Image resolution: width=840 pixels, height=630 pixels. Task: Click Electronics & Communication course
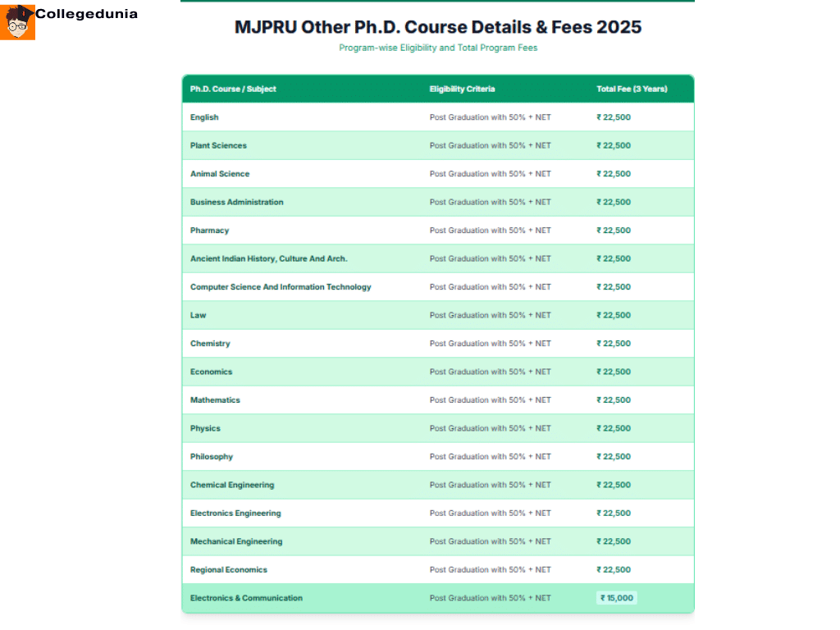pos(245,598)
